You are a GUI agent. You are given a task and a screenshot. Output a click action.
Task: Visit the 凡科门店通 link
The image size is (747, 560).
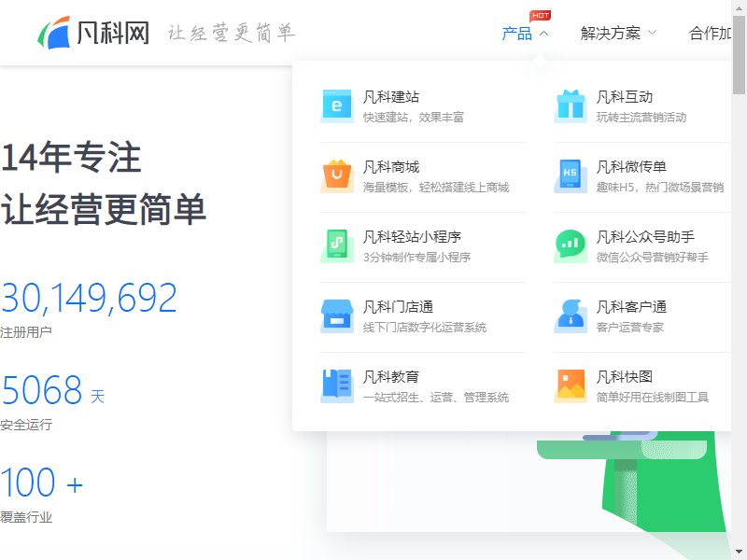tap(399, 307)
